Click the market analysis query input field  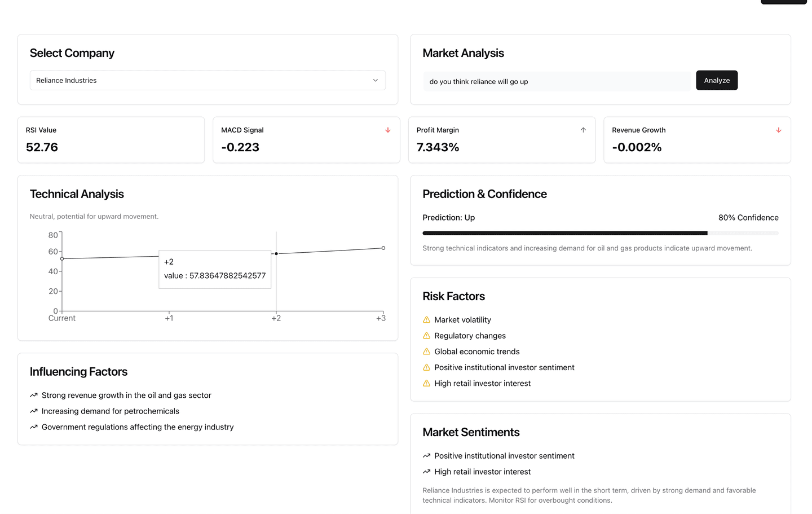pyautogui.click(x=557, y=82)
